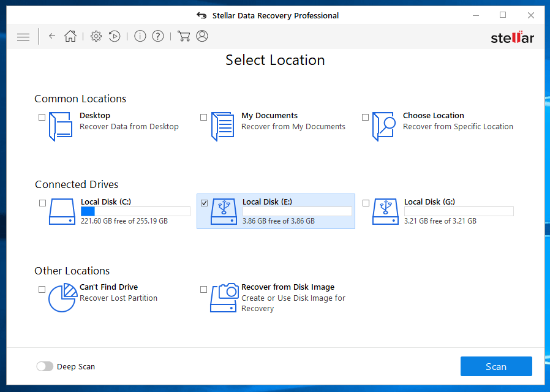Screen dimensions: 550x392
Task: Uncheck the Local Disk (E:) checkbox
Action: point(204,203)
